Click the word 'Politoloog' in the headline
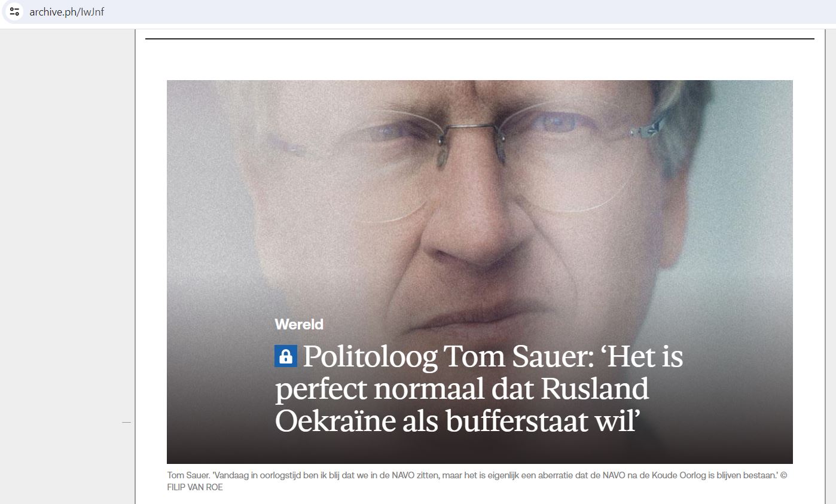This screenshot has height=504, width=836. coord(370,358)
